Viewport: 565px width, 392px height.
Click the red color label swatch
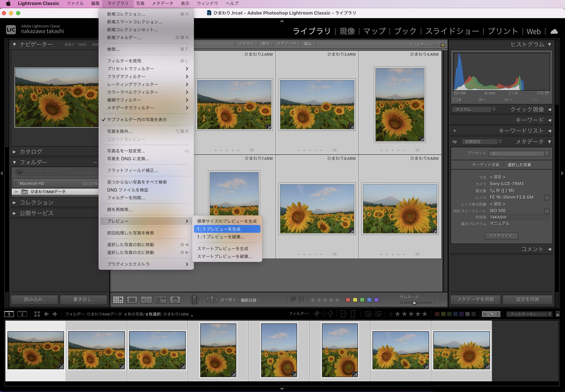point(348,300)
